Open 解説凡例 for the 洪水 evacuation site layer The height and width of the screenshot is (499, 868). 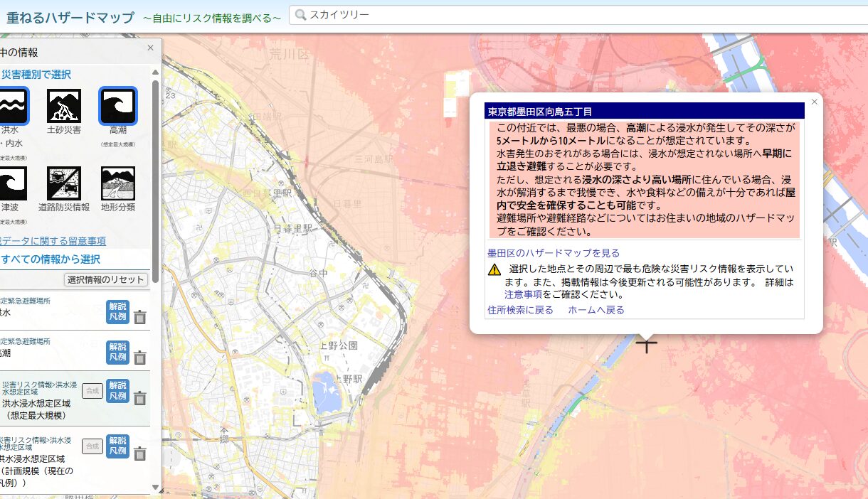tap(117, 311)
